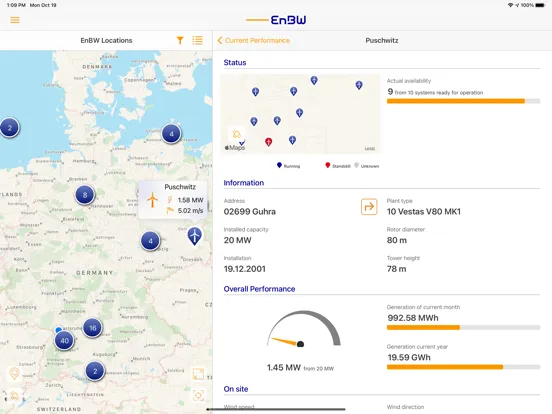Select the 1.58 MW value in map callout

[190, 200]
